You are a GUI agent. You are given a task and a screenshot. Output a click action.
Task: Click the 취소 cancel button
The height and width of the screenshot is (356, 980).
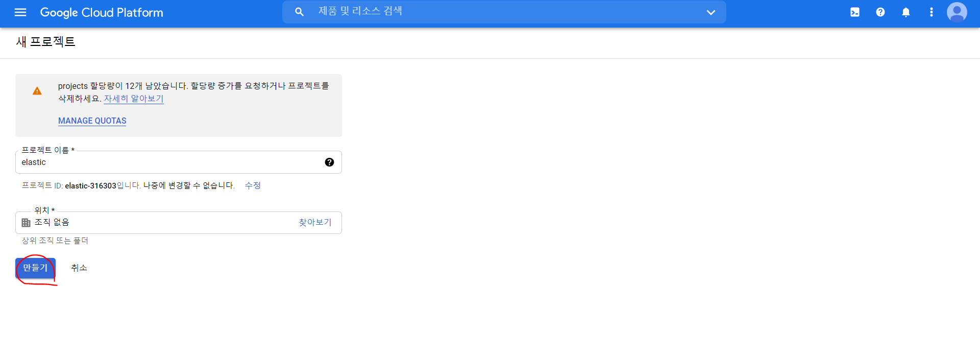click(79, 268)
